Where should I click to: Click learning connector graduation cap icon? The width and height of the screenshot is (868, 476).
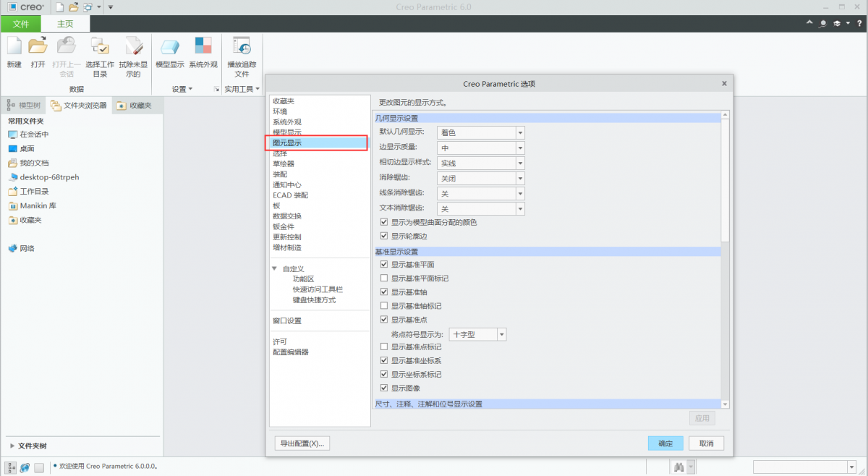(x=837, y=24)
